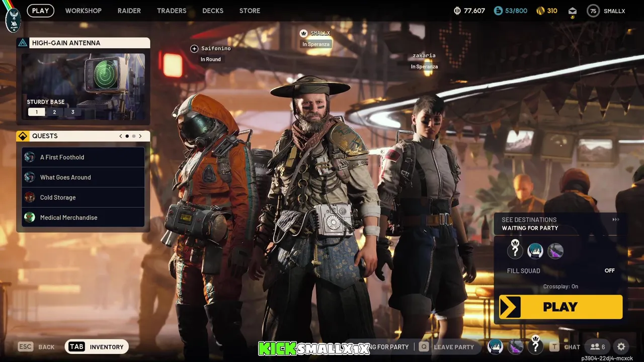This screenshot has width=644, height=362.
Task: Open the What Goes Around quest
Action: [83, 177]
